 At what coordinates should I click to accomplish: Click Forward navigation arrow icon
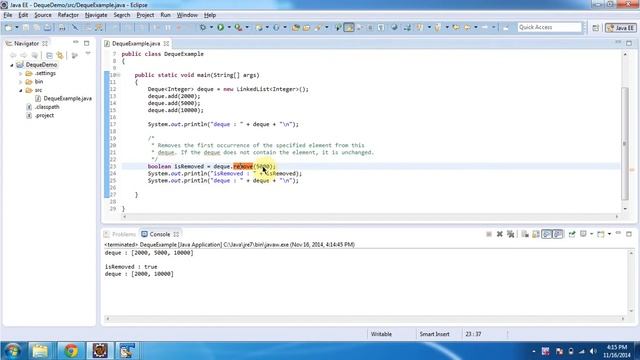(x=485, y=27)
